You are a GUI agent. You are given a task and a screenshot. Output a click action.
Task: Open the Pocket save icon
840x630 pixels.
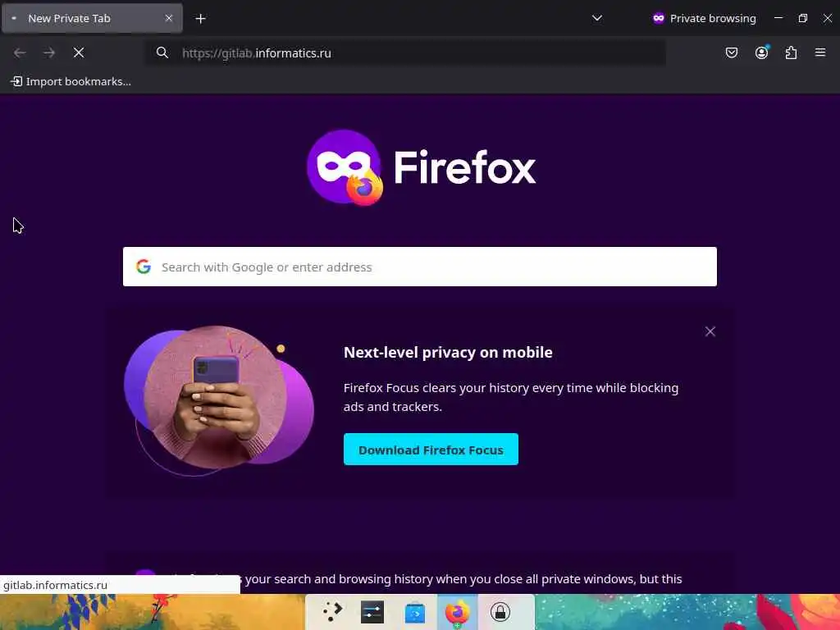click(x=731, y=52)
